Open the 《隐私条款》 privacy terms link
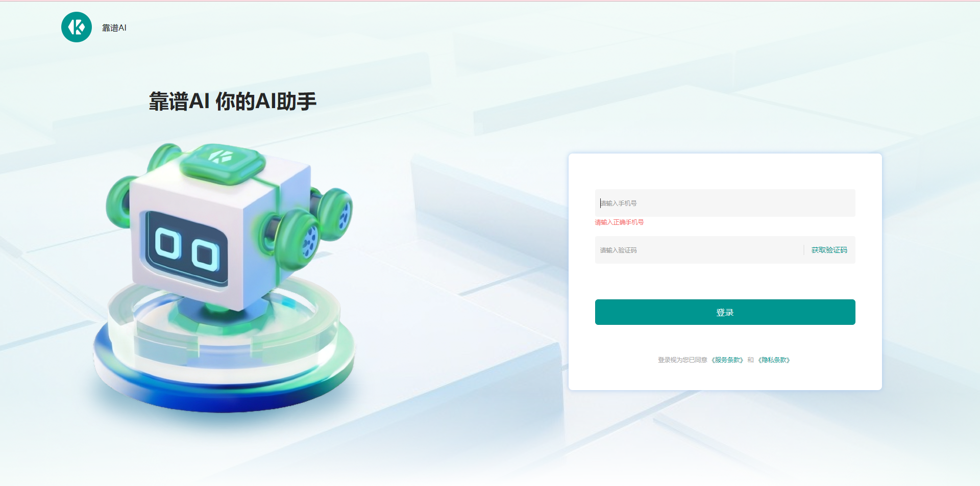Screen dimensions: 980x486 [774, 360]
